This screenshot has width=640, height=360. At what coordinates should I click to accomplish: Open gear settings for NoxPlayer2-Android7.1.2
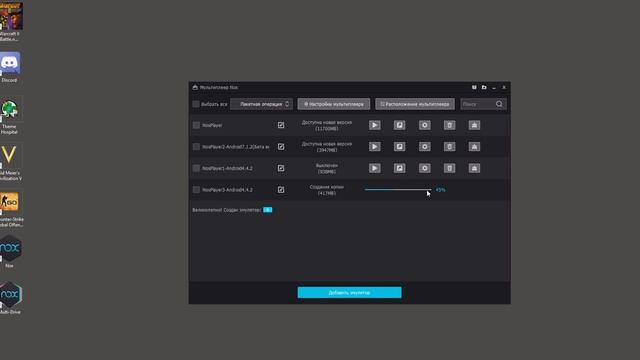(424, 147)
